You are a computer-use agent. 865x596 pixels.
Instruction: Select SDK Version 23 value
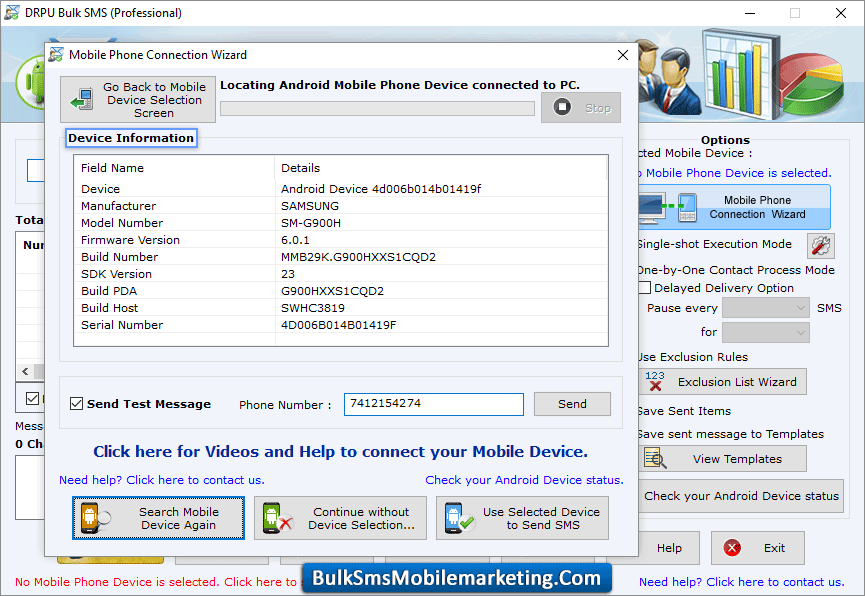point(288,274)
